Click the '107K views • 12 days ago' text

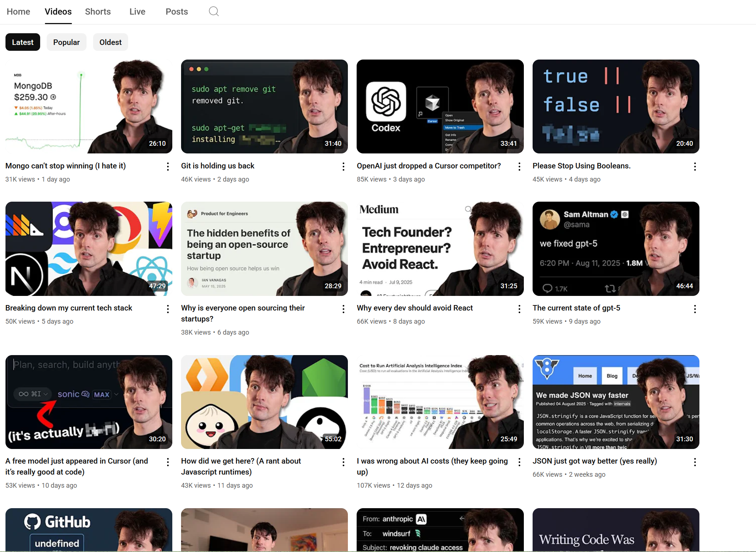(x=394, y=486)
